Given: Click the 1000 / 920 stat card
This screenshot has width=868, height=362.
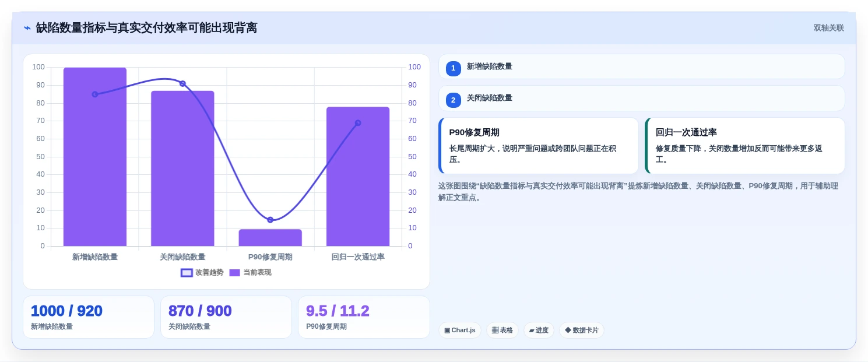Looking at the screenshot, I should click(x=89, y=317).
